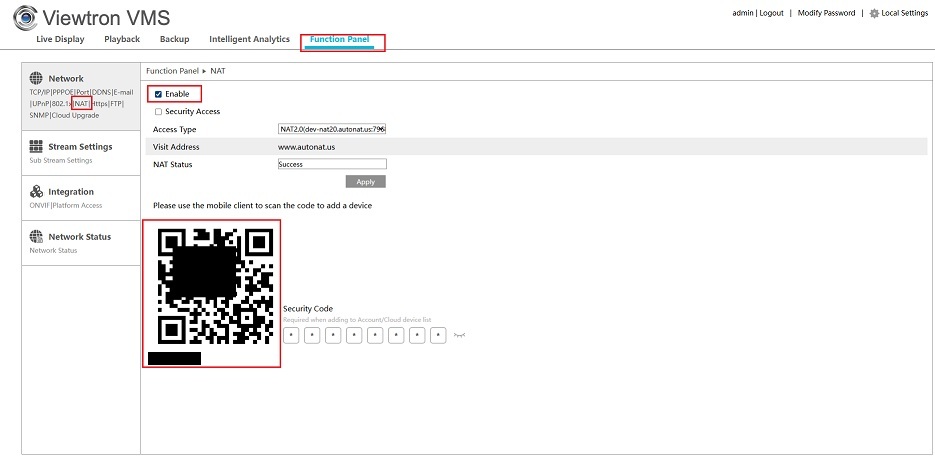
Task: Open DDNS network settings
Action: [x=101, y=92]
